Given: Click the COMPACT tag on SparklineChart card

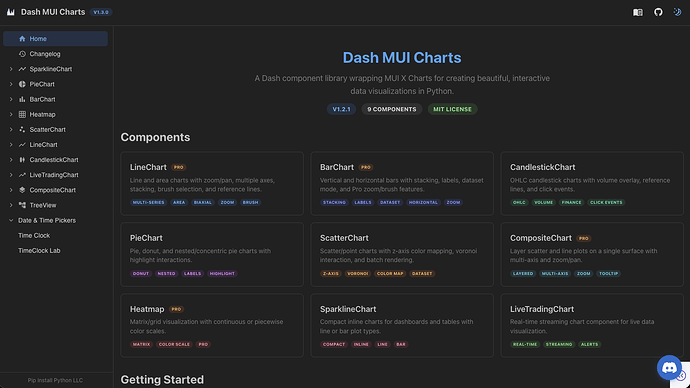Looking at the screenshot, I should (x=334, y=344).
